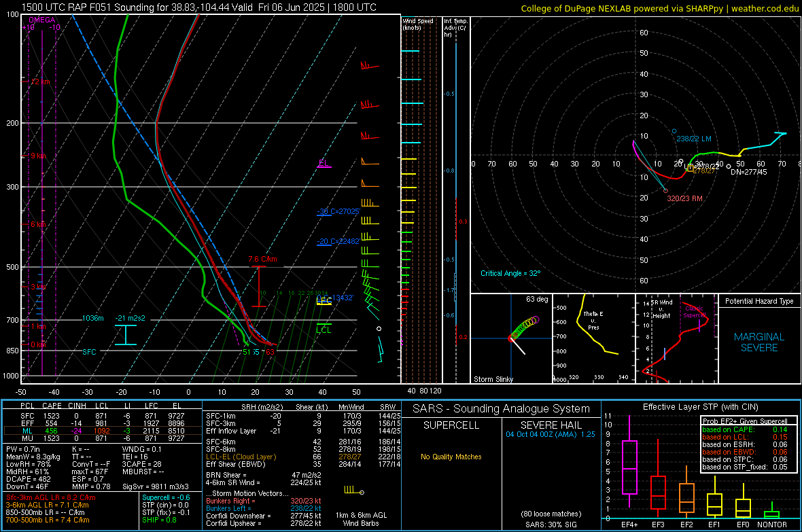Click the 'DCAPE = 482' value
The height and width of the screenshot is (532, 802).
28,479
